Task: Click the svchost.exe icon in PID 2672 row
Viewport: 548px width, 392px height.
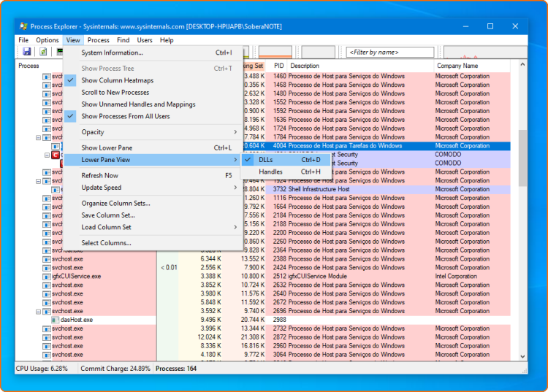Action: coord(47,303)
